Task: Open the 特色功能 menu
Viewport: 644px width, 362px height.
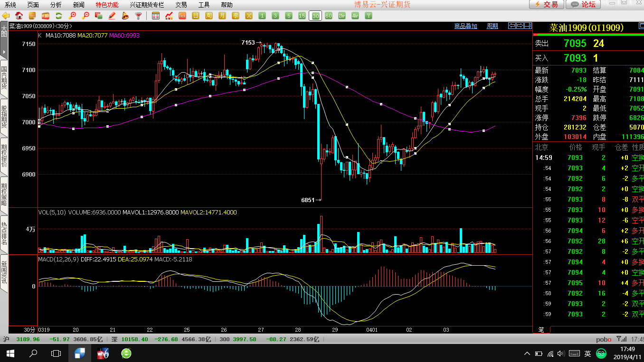Action: click(x=107, y=5)
